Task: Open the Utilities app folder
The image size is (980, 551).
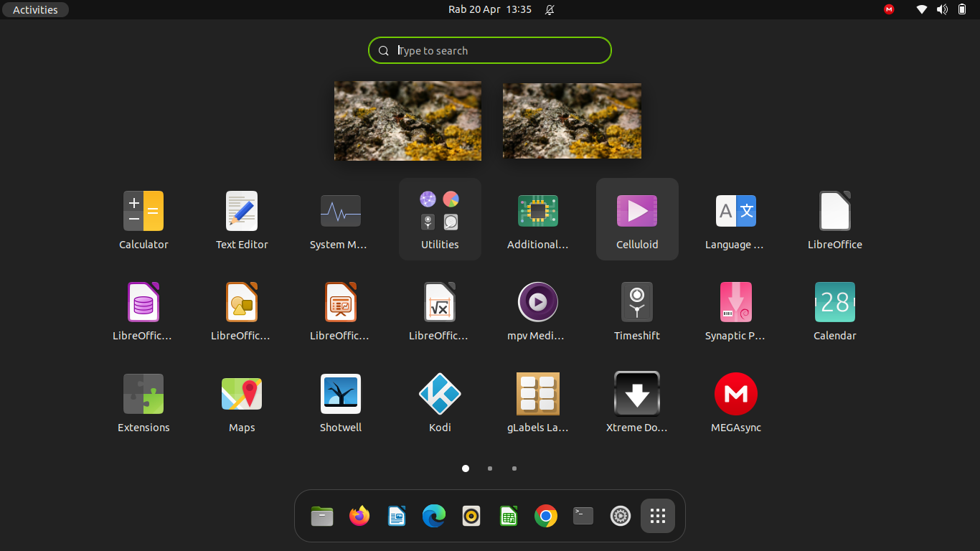Action: pos(440,219)
